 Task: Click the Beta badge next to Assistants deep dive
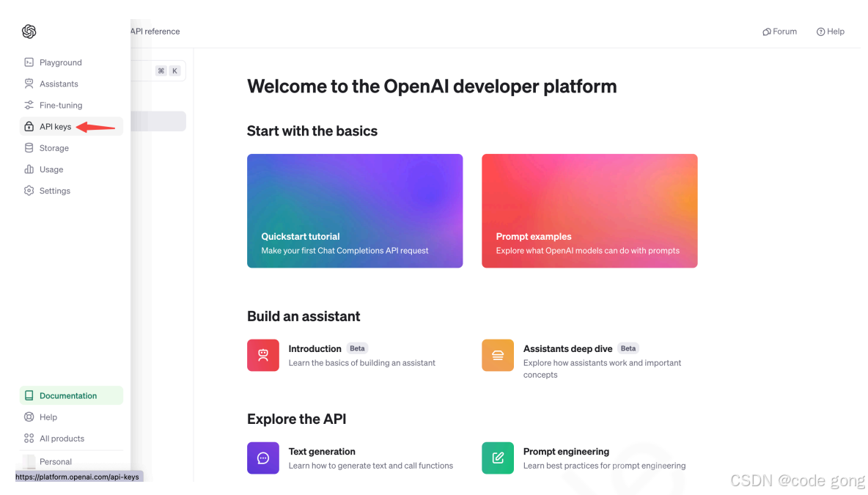click(x=628, y=349)
